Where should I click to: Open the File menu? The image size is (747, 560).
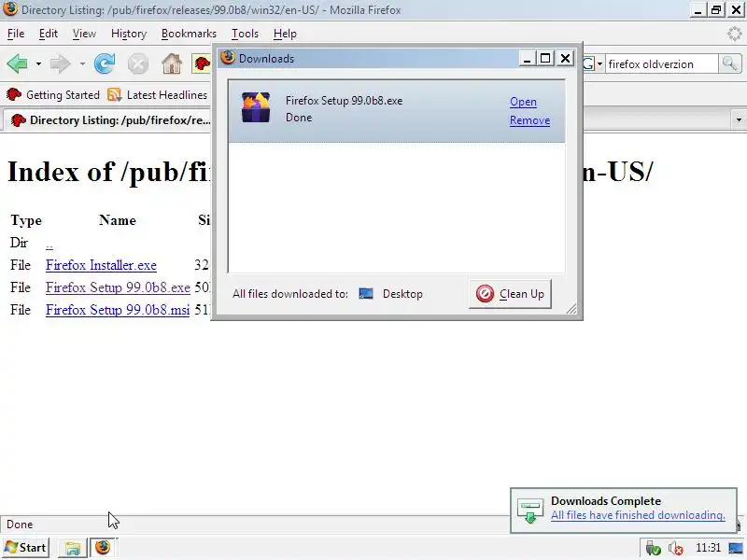point(16,34)
